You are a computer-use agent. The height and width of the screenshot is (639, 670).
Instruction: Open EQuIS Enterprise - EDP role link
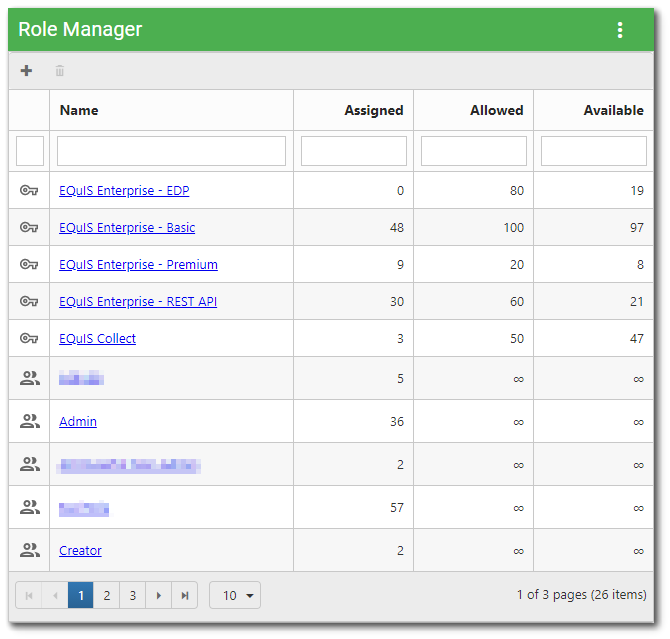point(124,191)
